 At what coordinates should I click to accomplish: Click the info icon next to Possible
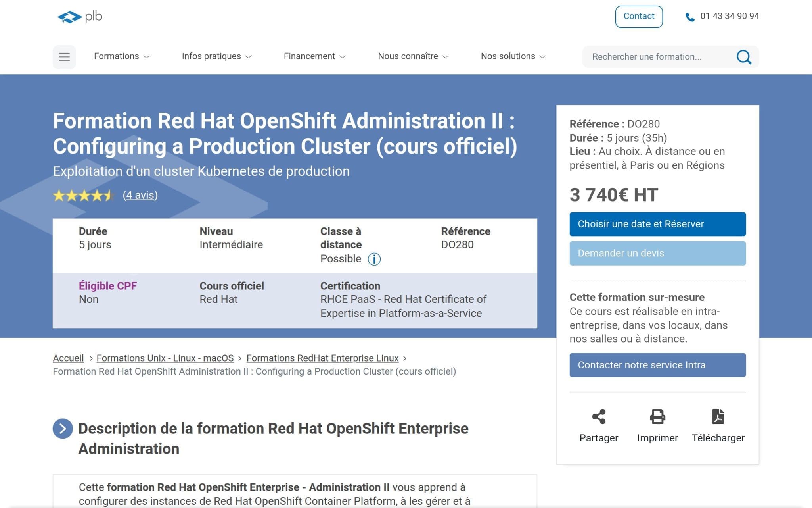tap(374, 259)
